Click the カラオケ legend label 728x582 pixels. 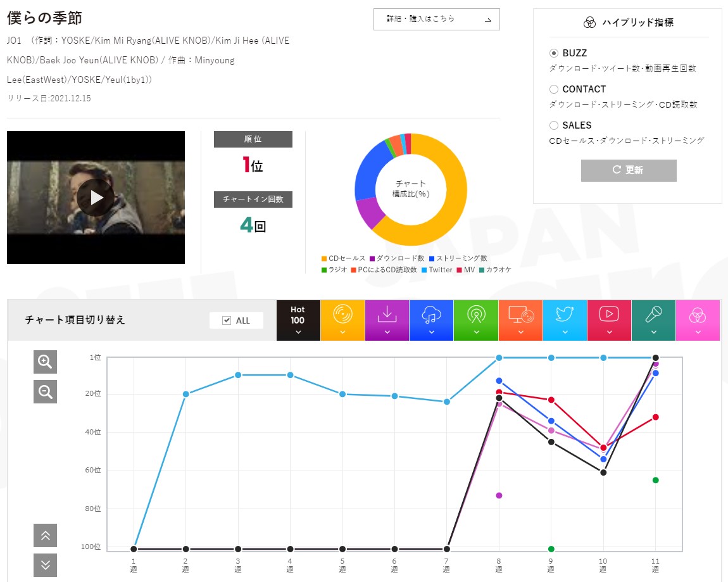click(x=498, y=270)
